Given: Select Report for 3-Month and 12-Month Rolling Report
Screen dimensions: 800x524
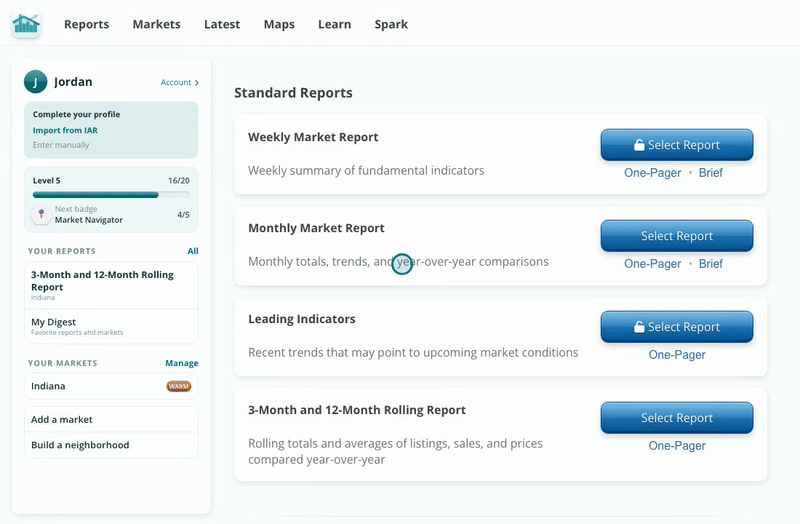Looking at the screenshot, I should (677, 418).
